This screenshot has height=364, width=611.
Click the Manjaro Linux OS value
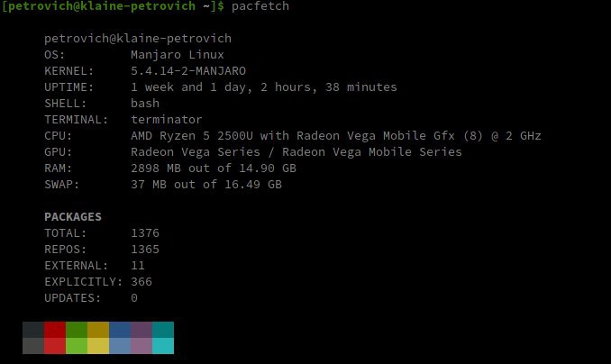178,55
